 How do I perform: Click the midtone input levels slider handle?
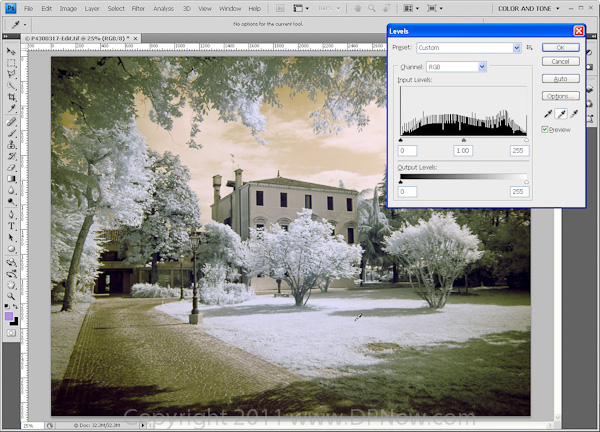(x=463, y=139)
